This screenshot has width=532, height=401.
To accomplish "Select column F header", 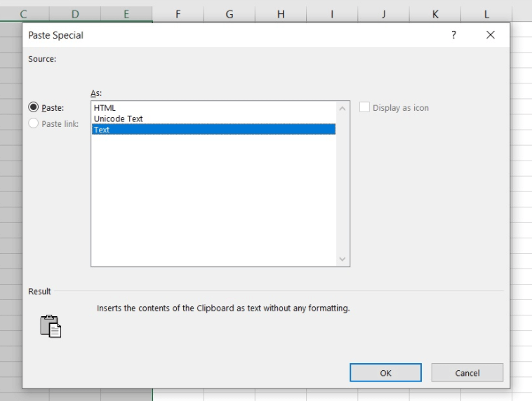I will (178, 14).
